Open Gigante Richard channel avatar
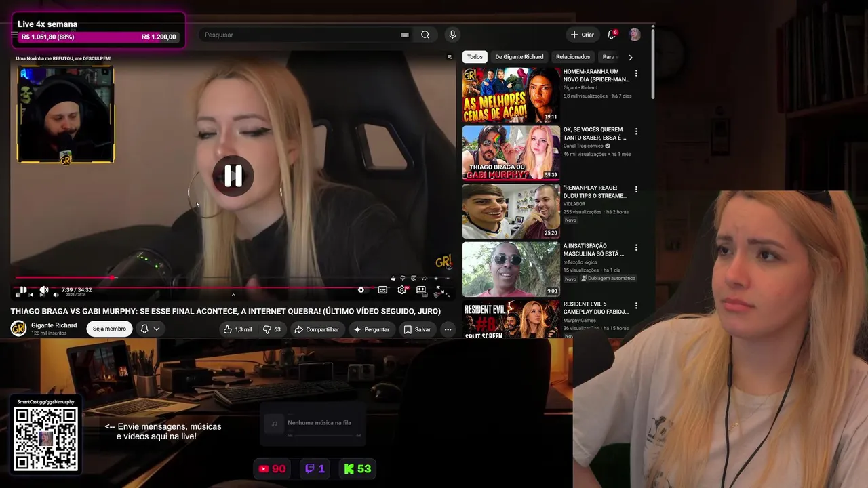 [18, 329]
